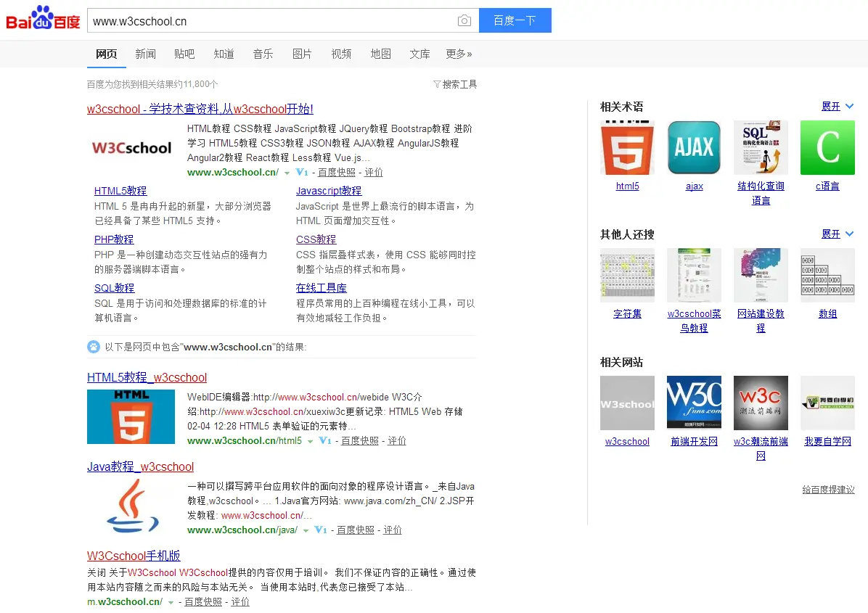Click the SQL book cover image
Image resolution: width=868 pixels, height=613 pixels.
(x=761, y=148)
